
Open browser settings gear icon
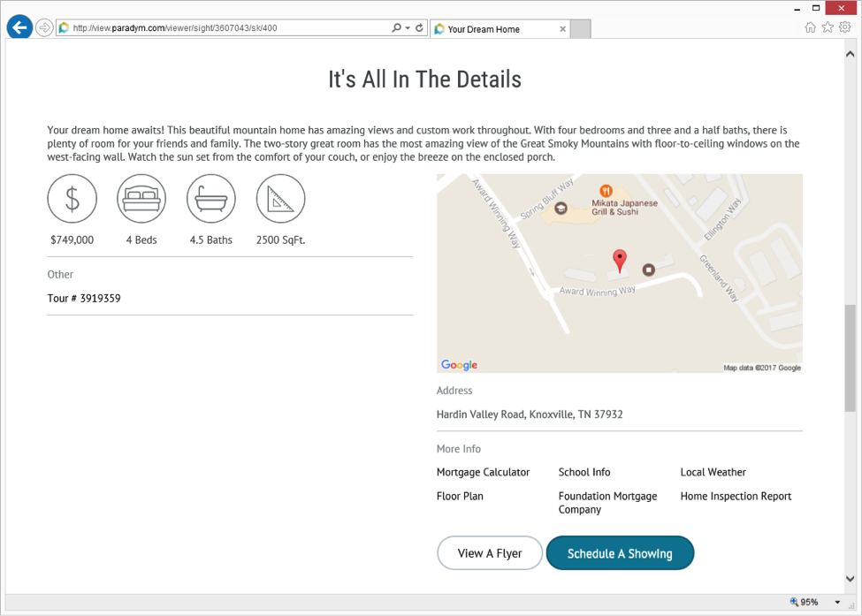tap(845, 27)
